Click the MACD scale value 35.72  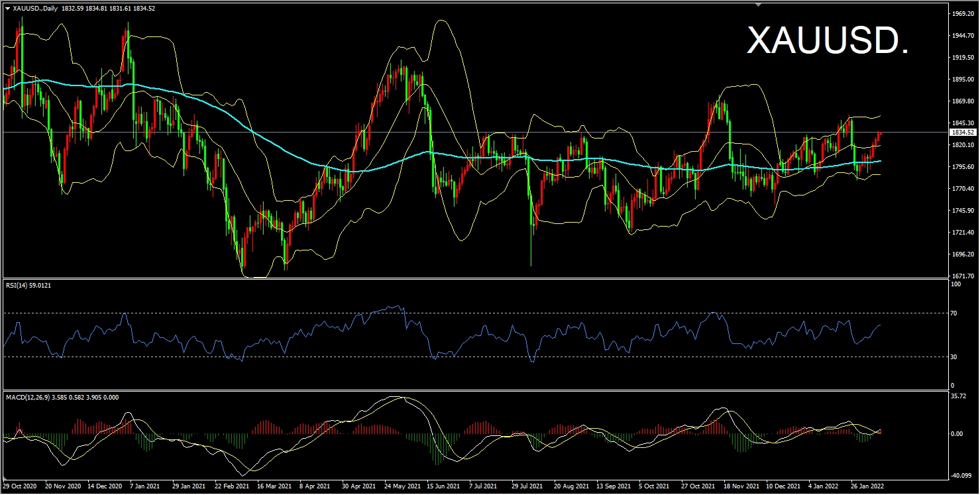[959, 396]
